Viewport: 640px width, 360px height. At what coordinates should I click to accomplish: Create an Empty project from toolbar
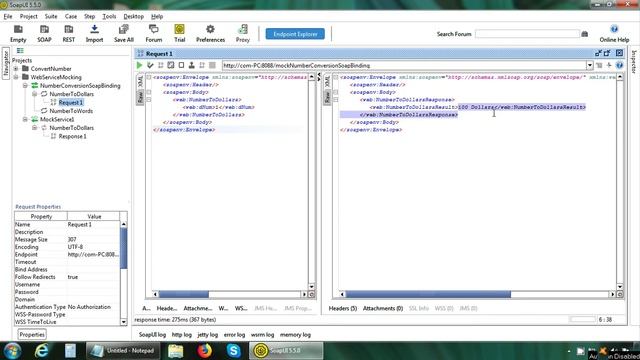pyautogui.click(x=18, y=33)
